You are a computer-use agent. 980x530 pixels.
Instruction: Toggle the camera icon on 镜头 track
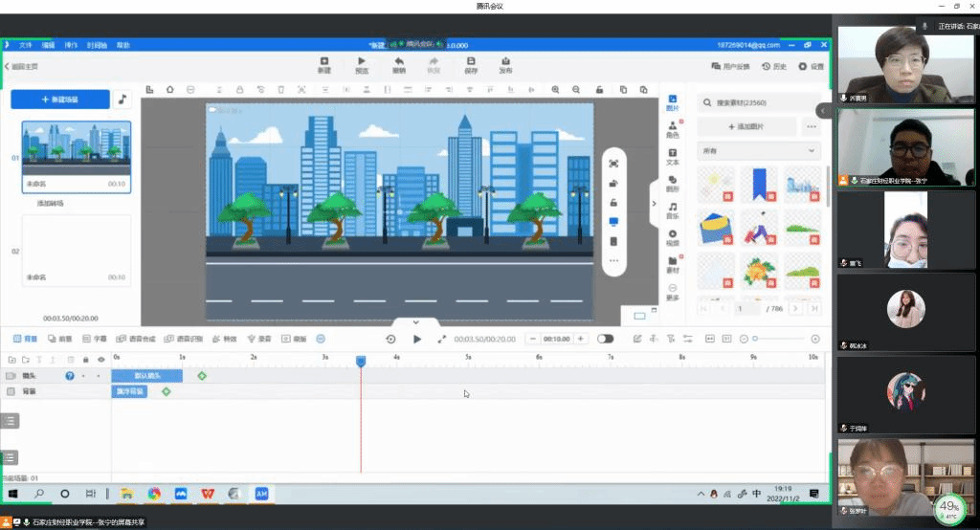point(11,376)
